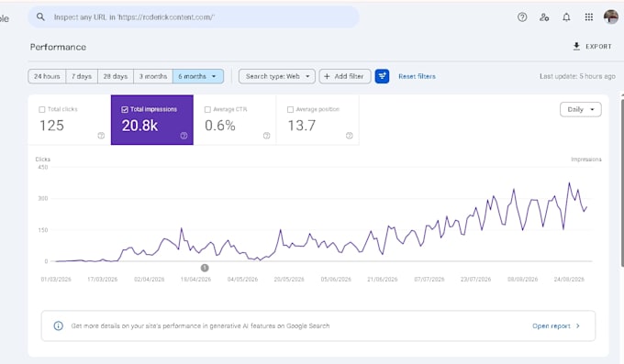Toggle the Total clicks checkbox

pyautogui.click(x=42, y=109)
